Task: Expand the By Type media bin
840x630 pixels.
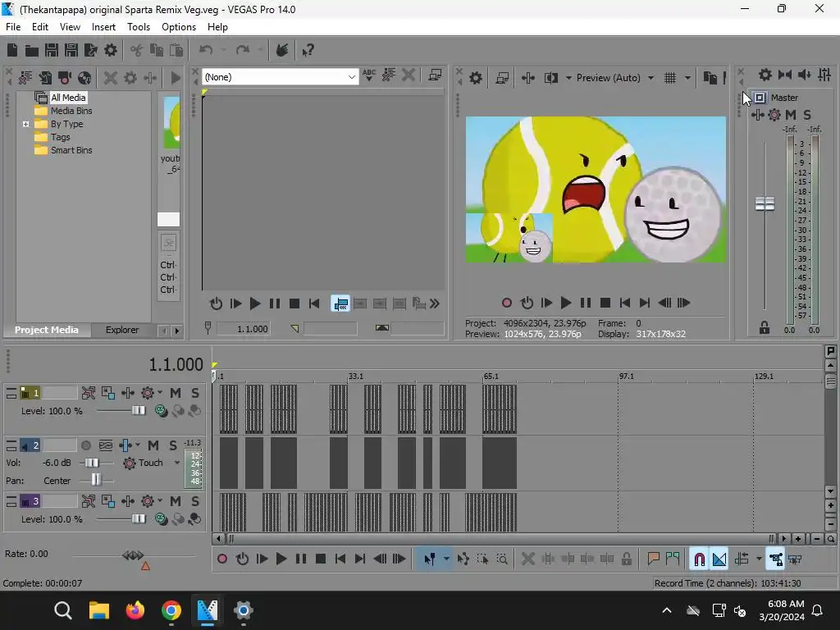Action: tap(25, 125)
